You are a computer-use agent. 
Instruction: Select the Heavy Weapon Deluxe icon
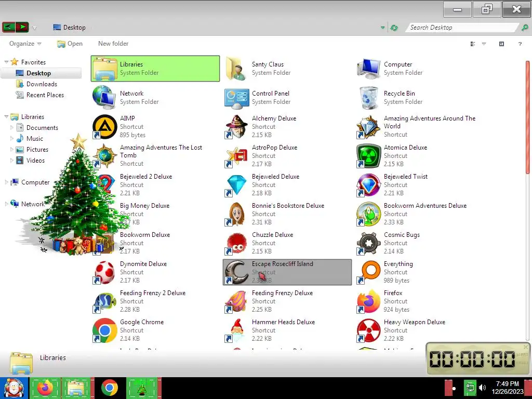click(368, 330)
